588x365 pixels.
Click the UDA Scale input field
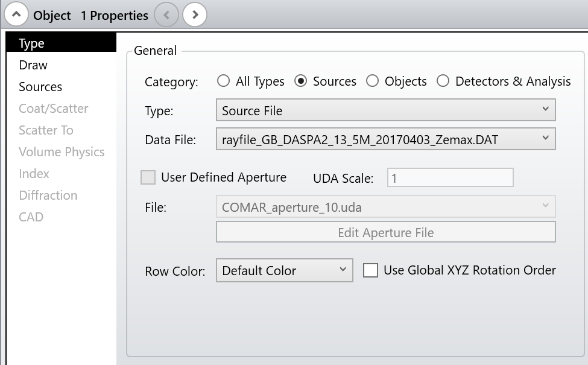[450, 178]
